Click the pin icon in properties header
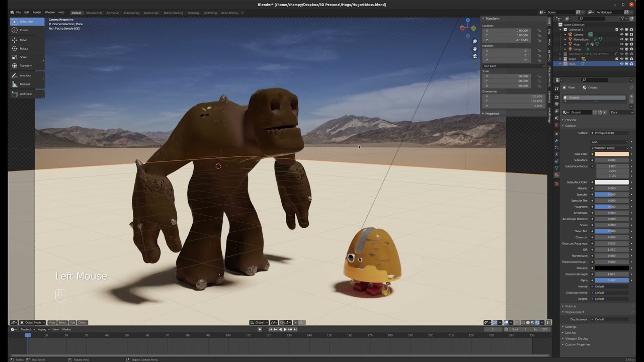Viewport: 644px width, 362px height. [x=631, y=87]
